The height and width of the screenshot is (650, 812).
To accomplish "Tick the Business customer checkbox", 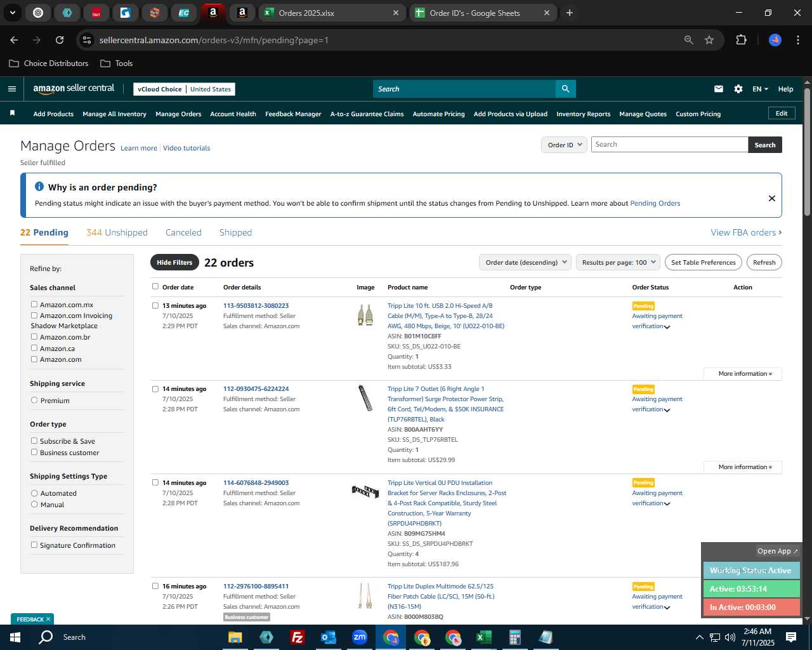I will click(x=34, y=453).
